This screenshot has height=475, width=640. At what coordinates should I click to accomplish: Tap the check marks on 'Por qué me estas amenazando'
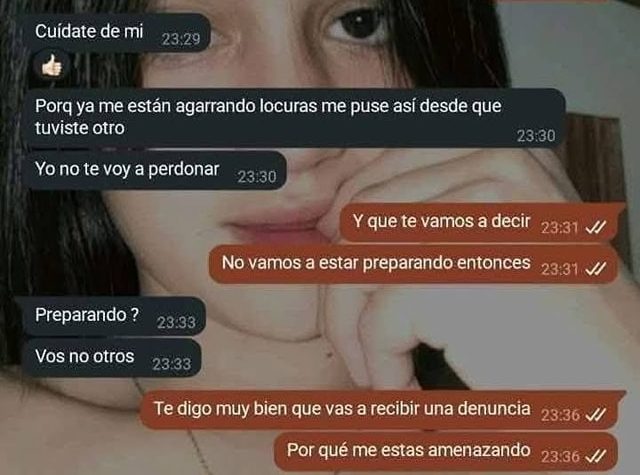(596, 457)
